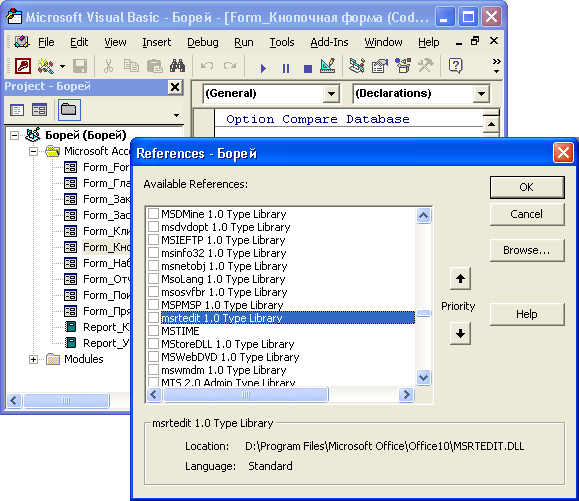This screenshot has width=579, height=501.
Task: Open the Project Explorer toolbar icon
Action: click(x=357, y=66)
